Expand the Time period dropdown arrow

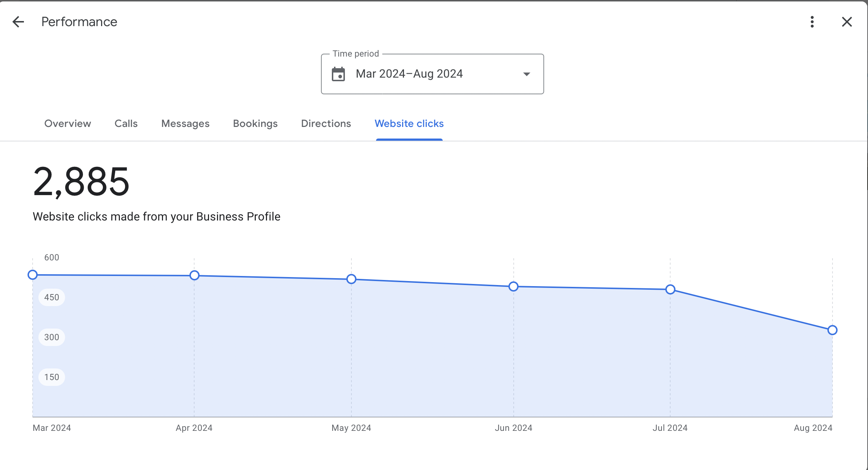pos(526,74)
